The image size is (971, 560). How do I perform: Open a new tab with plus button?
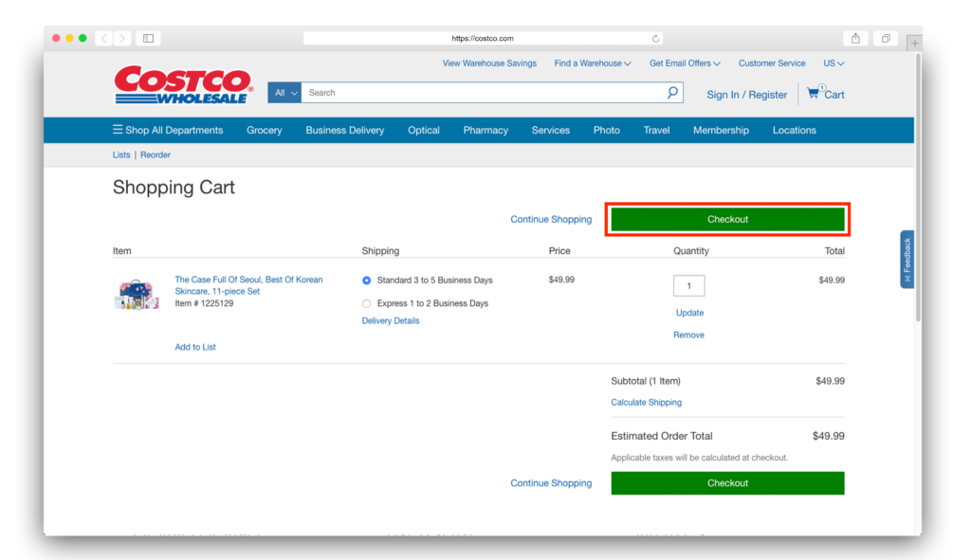[914, 44]
